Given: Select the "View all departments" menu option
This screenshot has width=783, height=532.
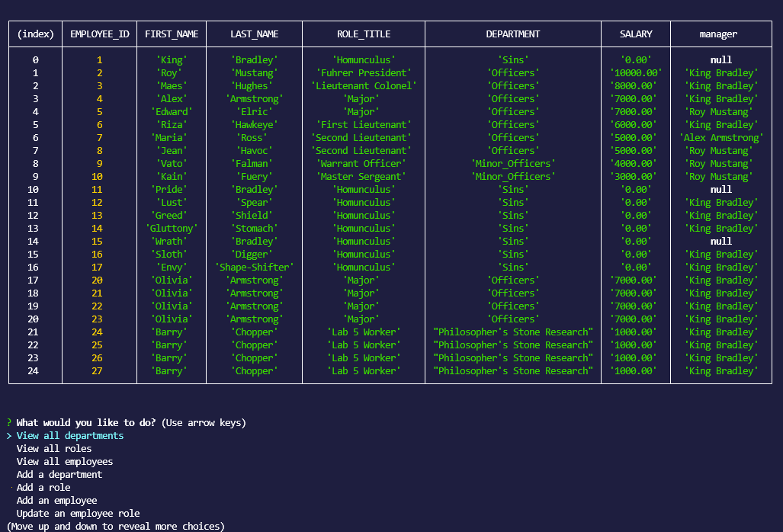Looking at the screenshot, I should (x=69, y=435).
